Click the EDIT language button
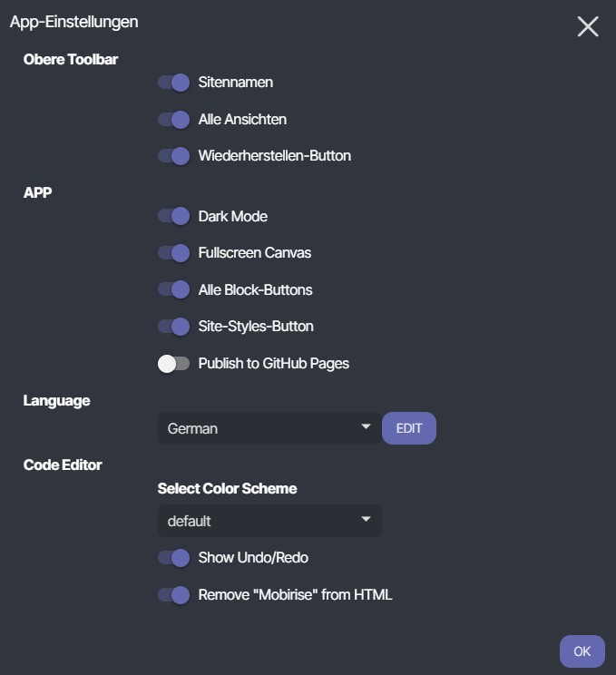This screenshot has height=675, width=616. [x=409, y=428]
